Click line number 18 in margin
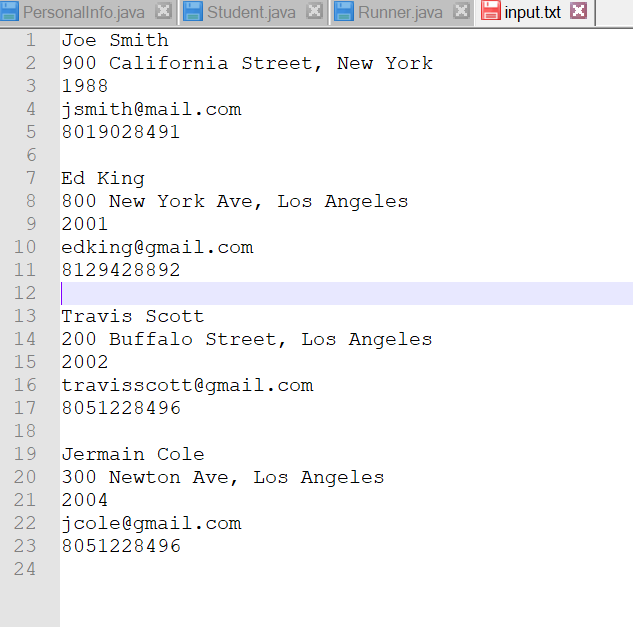Image resolution: width=633 pixels, height=627 pixels. [x=25, y=432]
